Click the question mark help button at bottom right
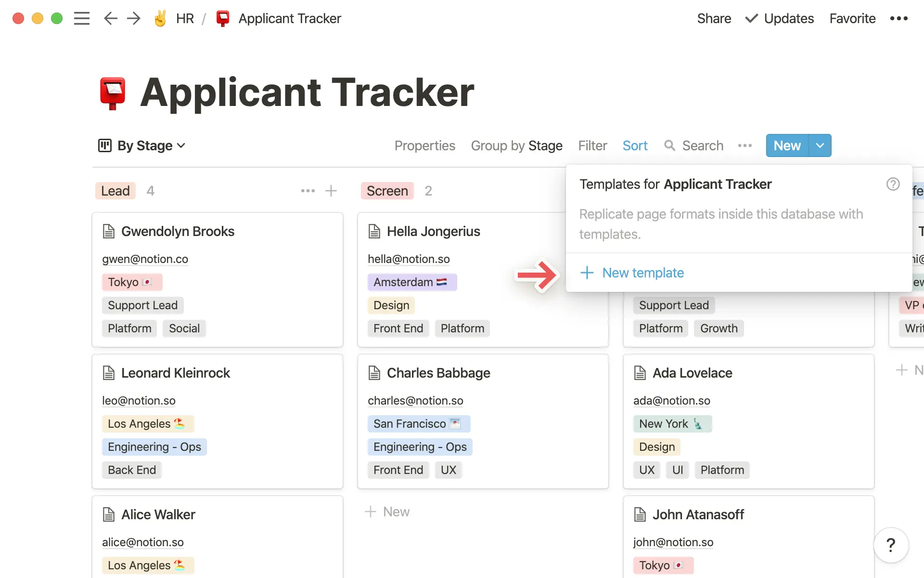Image resolution: width=924 pixels, height=578 pixels. pos(891,545)
